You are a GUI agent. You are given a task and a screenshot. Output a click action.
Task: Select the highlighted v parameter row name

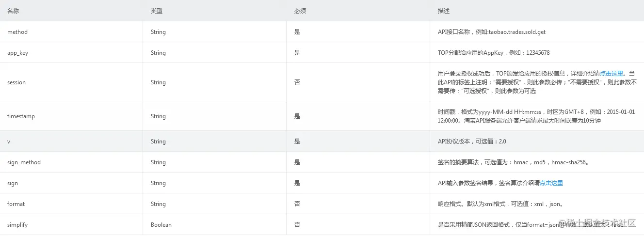9,142
